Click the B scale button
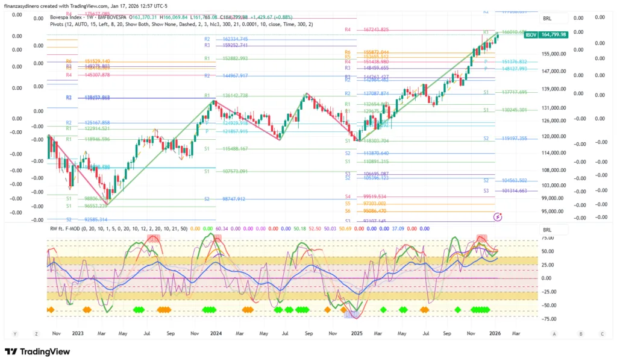The width and height of the screenshot is (617, 364). [x=581, y=333]
